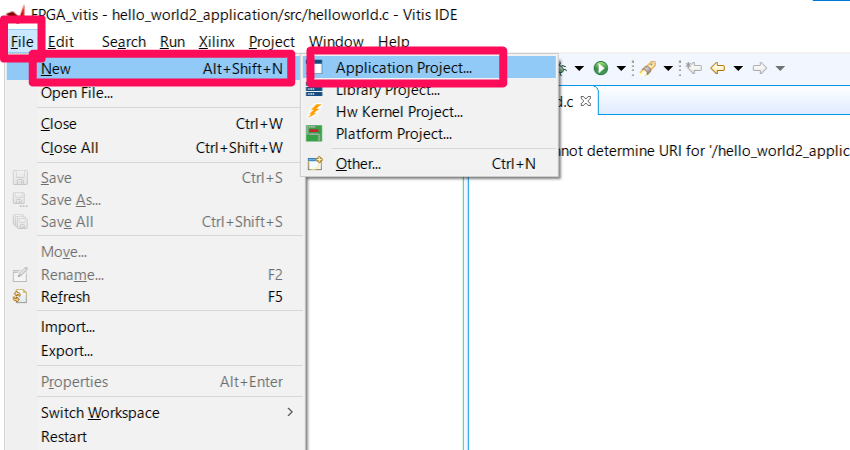This screenshot has width=850, height=450.
Task: Open the Xilinx menu
Action: pos(216,42)
